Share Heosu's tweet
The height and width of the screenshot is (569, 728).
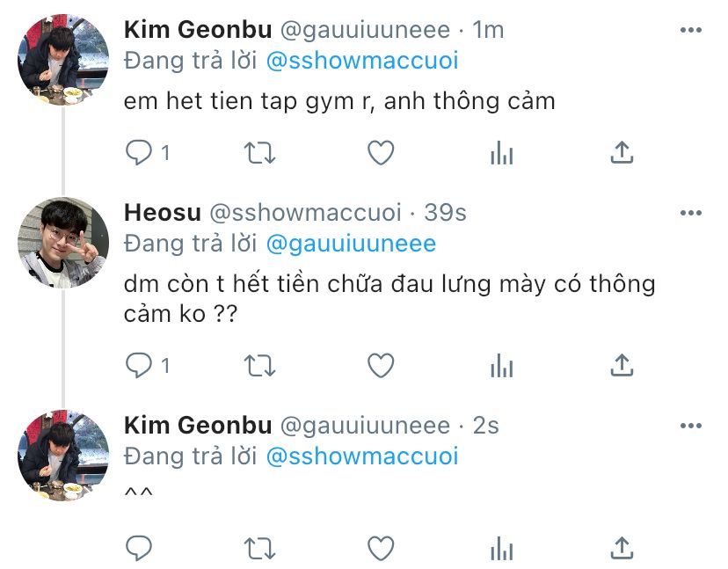622,365
